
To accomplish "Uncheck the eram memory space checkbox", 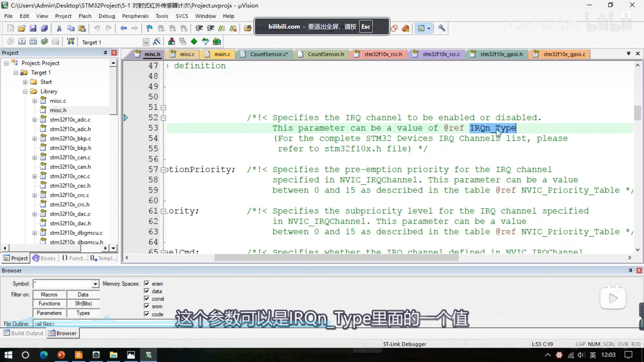I will point(147,284).
